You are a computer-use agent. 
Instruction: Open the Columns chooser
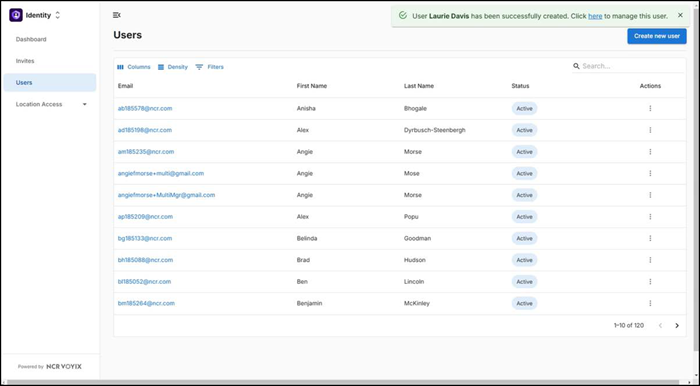point(133,67)
